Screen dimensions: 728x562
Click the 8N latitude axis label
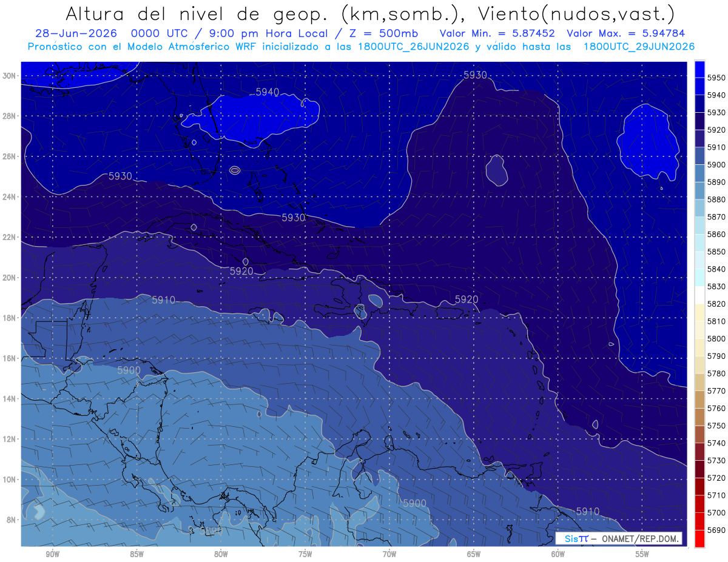tap(11, 520)
